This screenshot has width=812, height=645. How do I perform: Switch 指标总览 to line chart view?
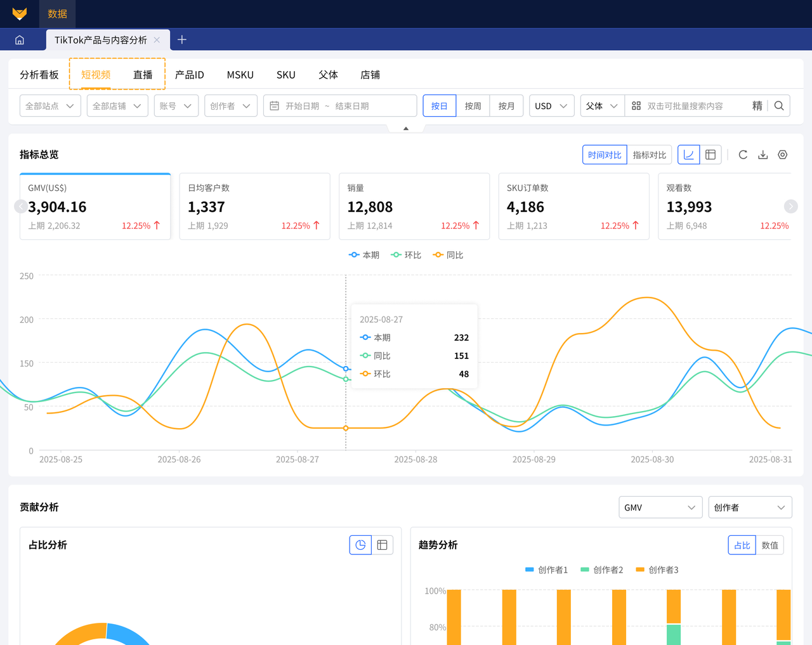689,155
